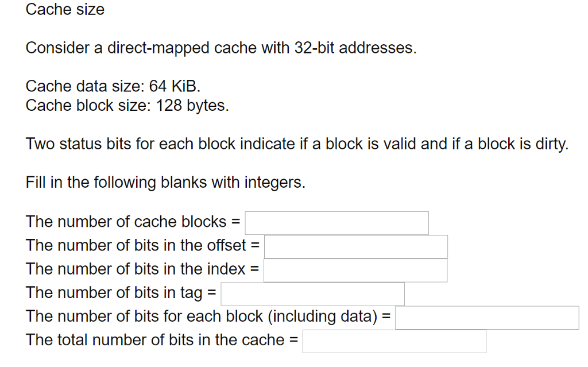Image resolution: width=588 pixels, height=367 pixels.
Task: Click the number of bits in tag label
Action: pyautogui.click(x=118, y=292)
